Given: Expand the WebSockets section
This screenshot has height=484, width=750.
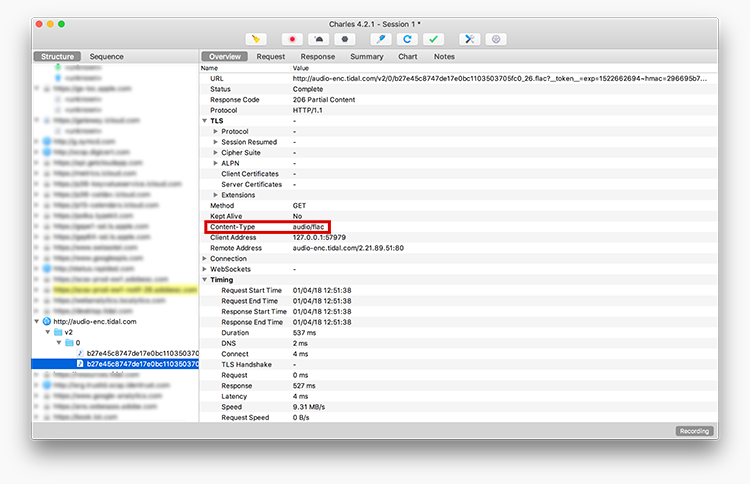Looking at the screenshot, I should tap(204, 269).
